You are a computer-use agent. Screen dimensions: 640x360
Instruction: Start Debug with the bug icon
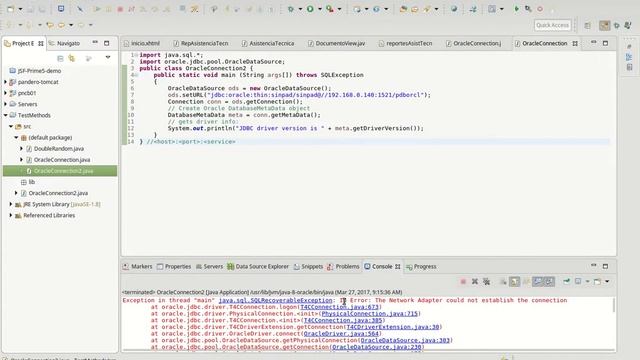tap(291, 9)
